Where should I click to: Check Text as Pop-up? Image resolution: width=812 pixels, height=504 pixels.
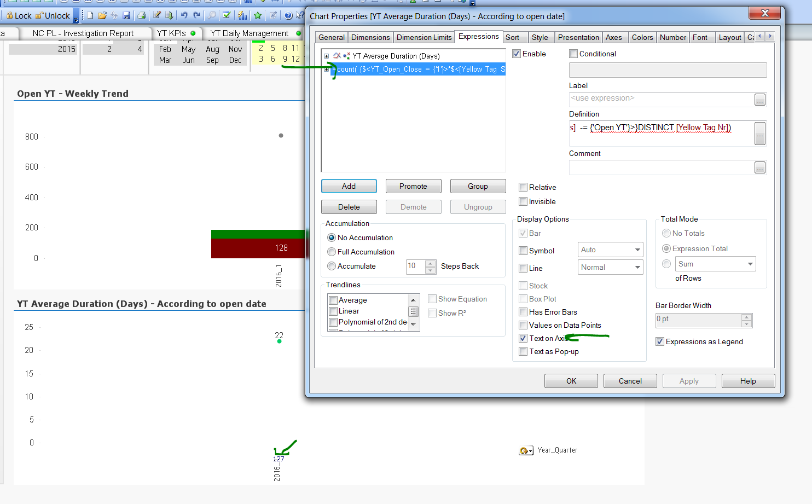tap(523, 351)
